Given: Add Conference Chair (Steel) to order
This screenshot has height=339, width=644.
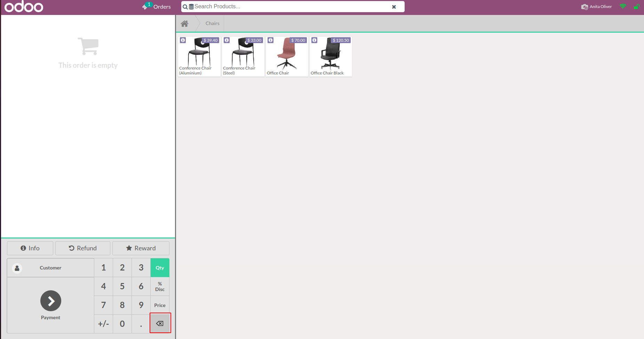Looking at the screenshot, I should point(243,57).
